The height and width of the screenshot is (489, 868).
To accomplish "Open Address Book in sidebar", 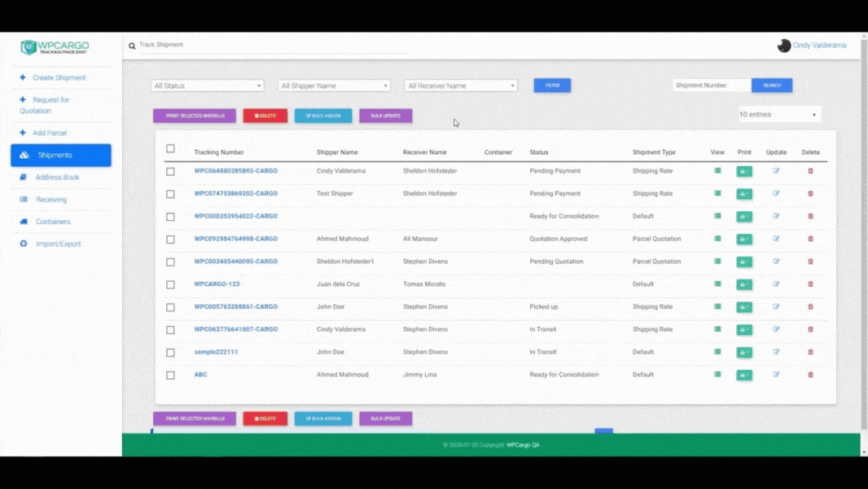I will click(x=57, y=177).
